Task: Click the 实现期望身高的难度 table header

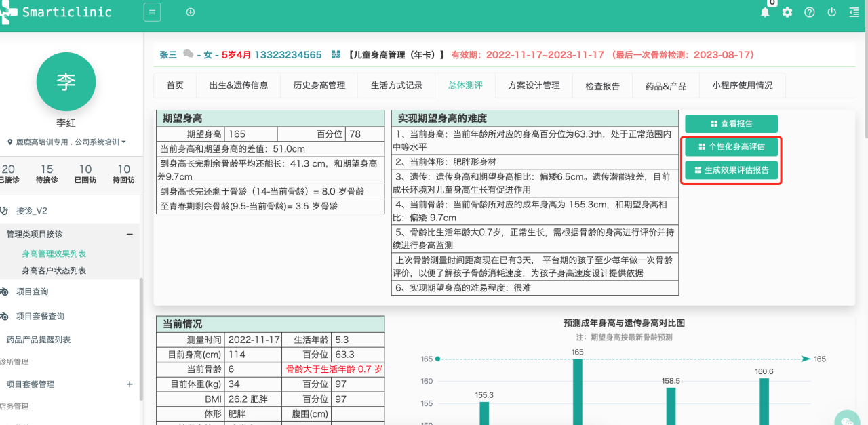Action: 535,118
